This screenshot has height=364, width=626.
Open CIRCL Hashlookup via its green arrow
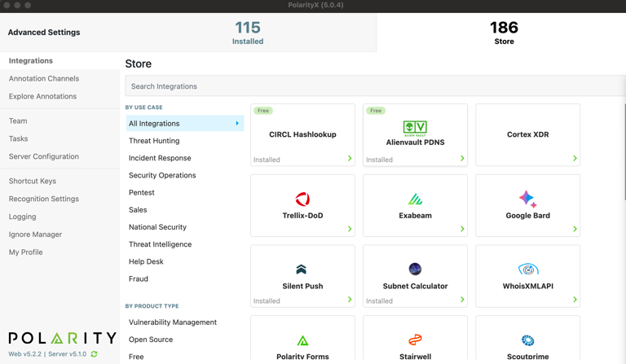(x=350, y=158)
